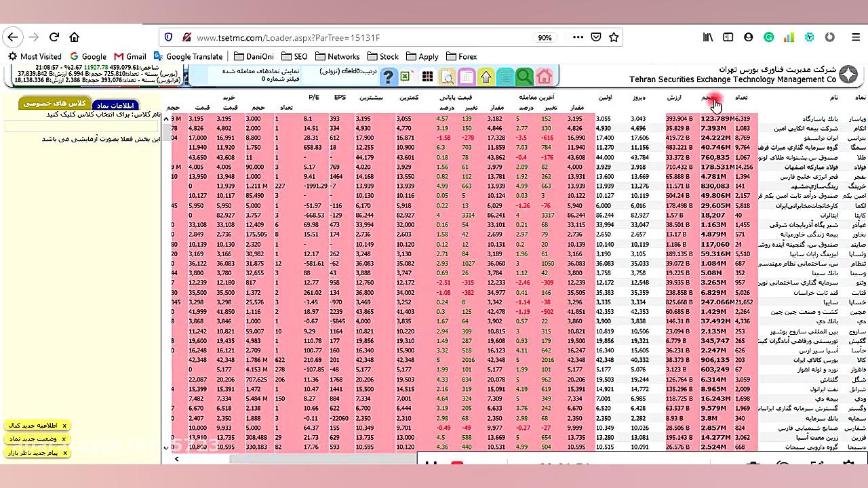Click the tracking protection shield icon
The height and width of the screenshot is (488, 868).
169,37
